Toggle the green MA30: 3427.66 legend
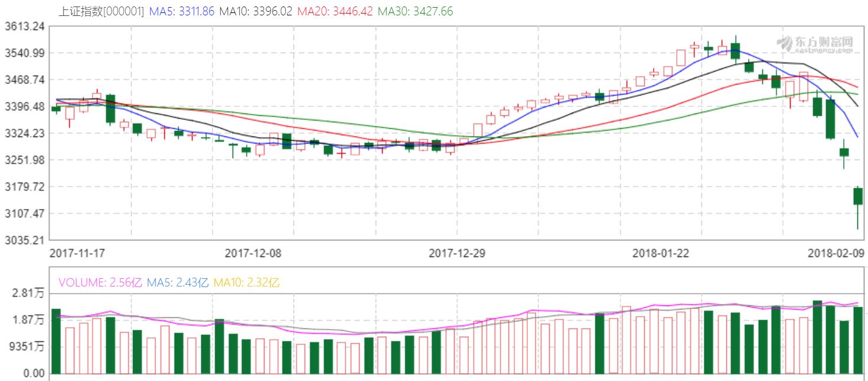The image size is (868, 381). point(415,11)
